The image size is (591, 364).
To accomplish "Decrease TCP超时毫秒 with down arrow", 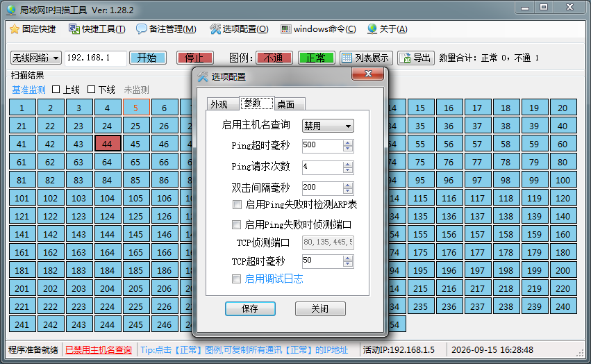I will point(348,265).
